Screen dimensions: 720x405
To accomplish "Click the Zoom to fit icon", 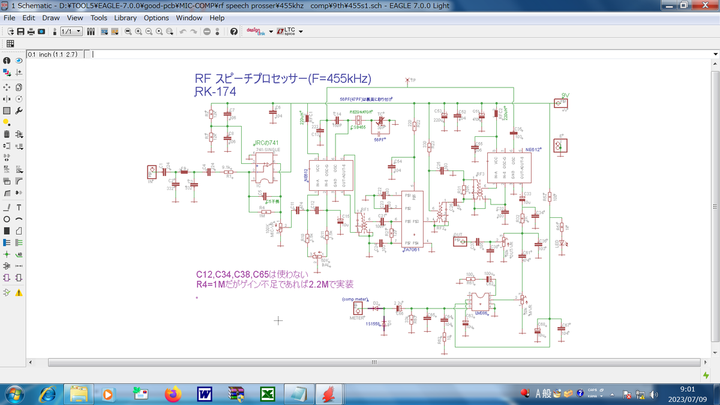I will click(x=128, y=32).
